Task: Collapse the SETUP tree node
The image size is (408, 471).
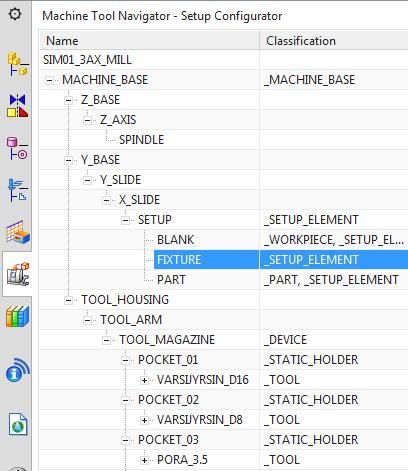Action: point(125,220)
